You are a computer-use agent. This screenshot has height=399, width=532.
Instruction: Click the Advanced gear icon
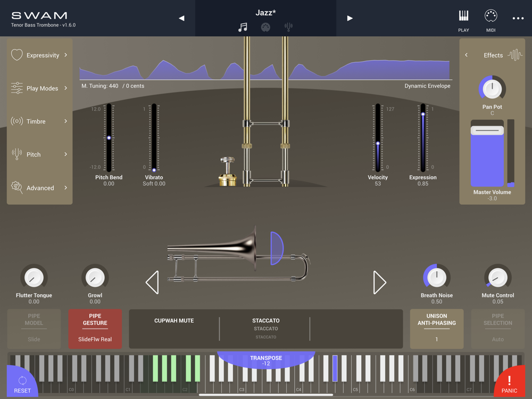[x=16, y=187]
